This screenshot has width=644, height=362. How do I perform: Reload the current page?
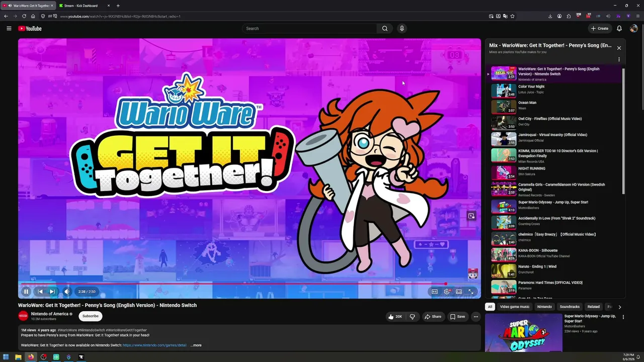tap(24, 16)
